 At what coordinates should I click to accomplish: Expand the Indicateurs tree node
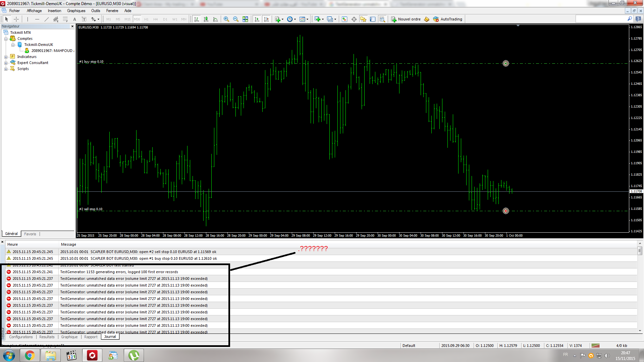(6, 57)
